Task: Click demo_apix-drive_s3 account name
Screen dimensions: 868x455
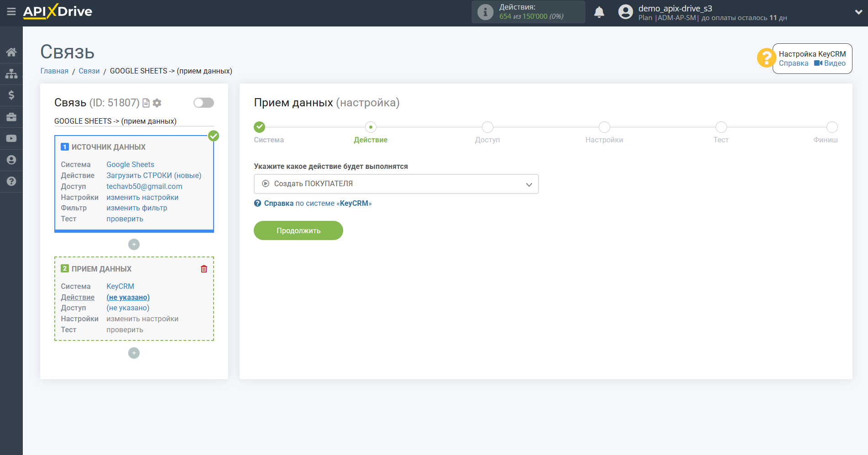Action: click(675, 8)
